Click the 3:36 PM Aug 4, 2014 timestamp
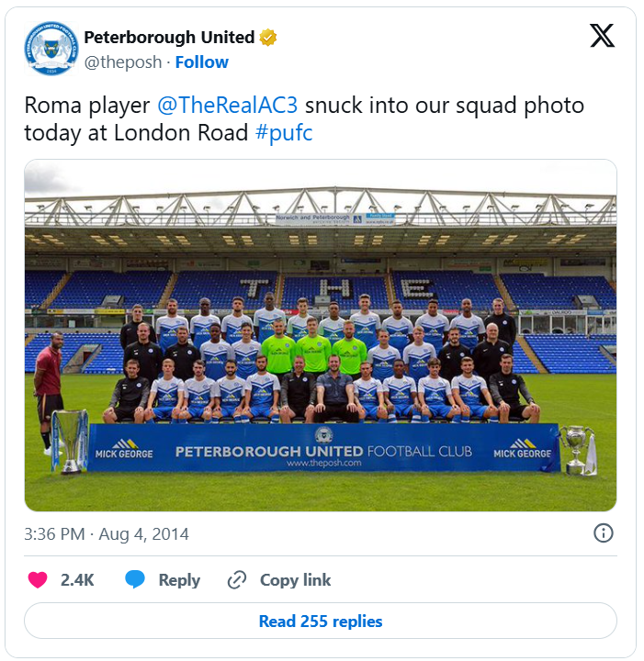The width and height of the screenshot is (644, 661). [x=107, y=533]
